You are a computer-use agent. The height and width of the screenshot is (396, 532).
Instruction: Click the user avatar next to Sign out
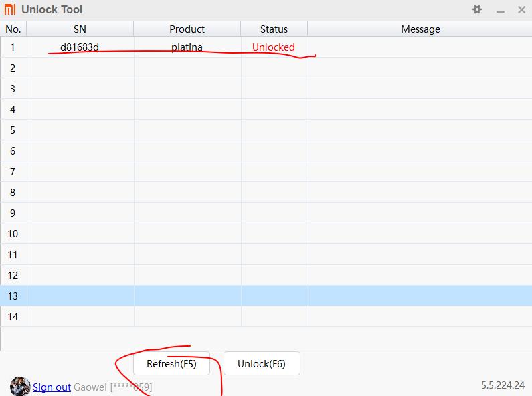pyautogui.click(x=20, y=386)
